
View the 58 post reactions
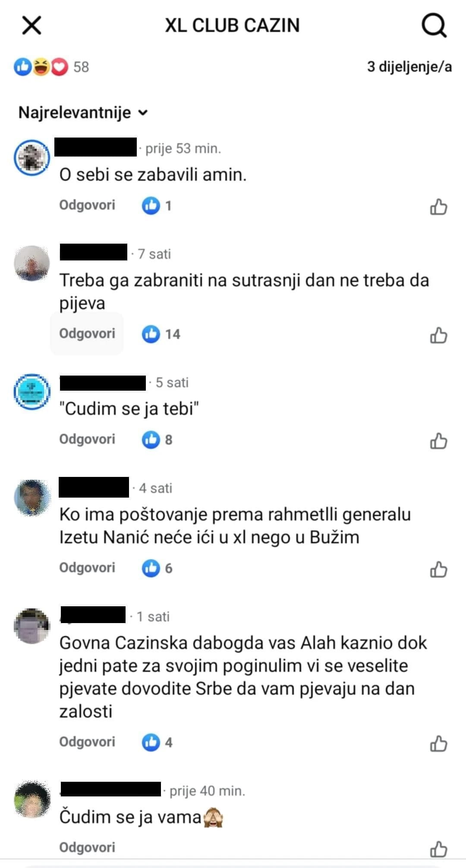(x=51, y=67)
